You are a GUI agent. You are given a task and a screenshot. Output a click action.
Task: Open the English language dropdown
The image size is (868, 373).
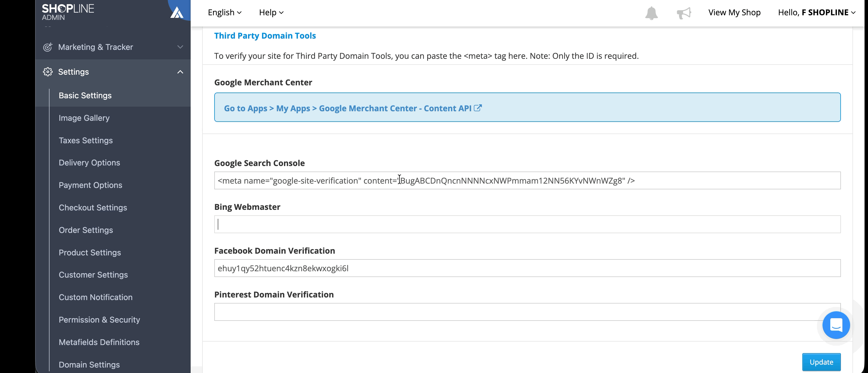tap(224, 12)
